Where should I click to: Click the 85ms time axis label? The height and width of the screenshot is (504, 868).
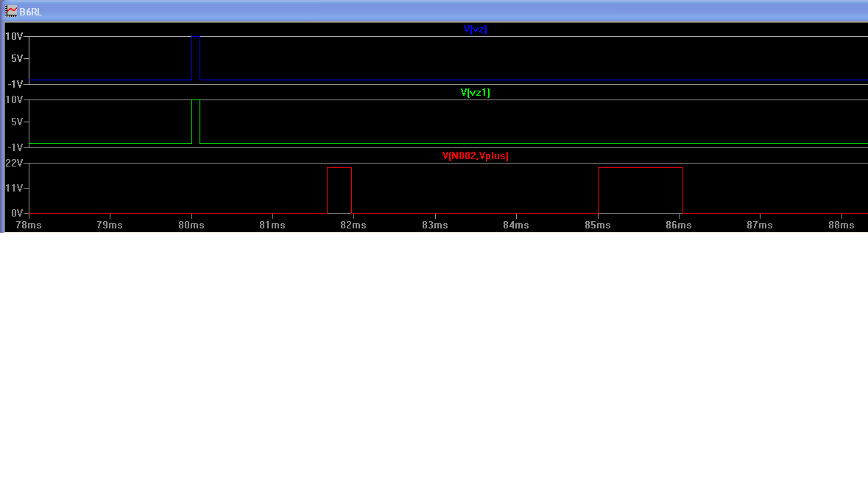coord(598,225)
